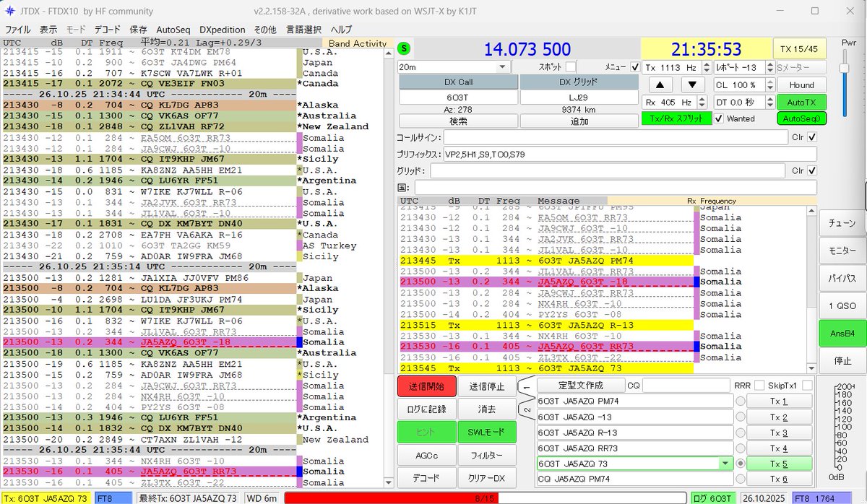Open the DXpedition menu
This screenshot has width=867, height=504.
[222, 30]
